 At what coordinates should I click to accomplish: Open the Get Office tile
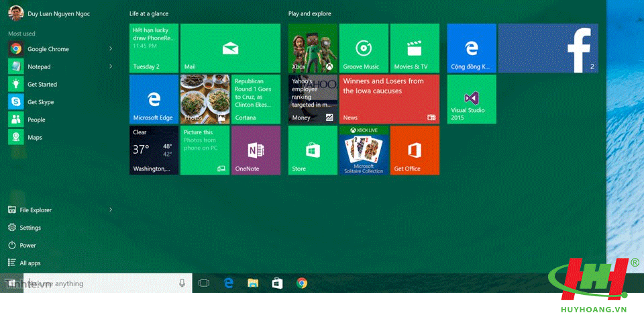coord(415,150)
